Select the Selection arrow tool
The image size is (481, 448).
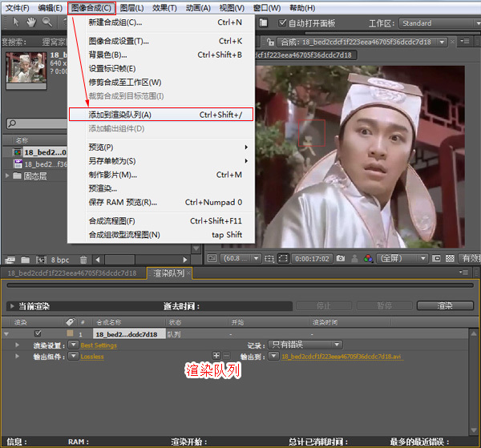click(16, 22)
